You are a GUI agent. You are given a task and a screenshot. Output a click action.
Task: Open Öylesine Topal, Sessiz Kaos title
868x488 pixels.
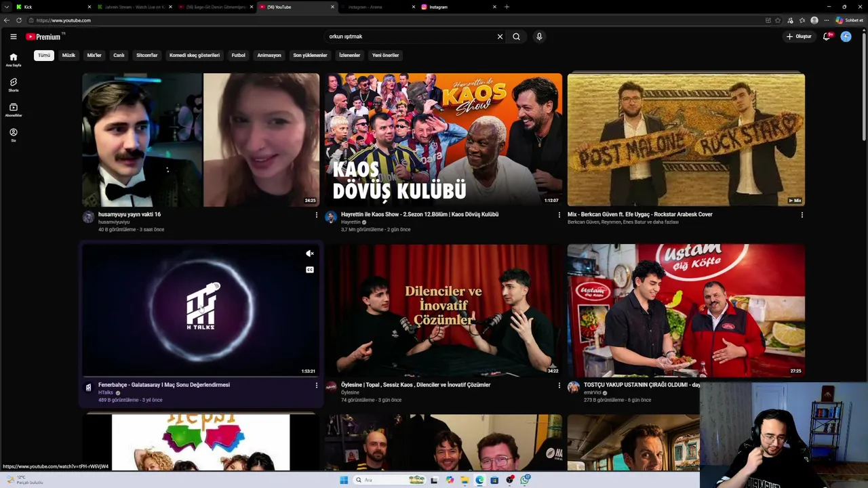pyautogui.click(x=416, y=385)
